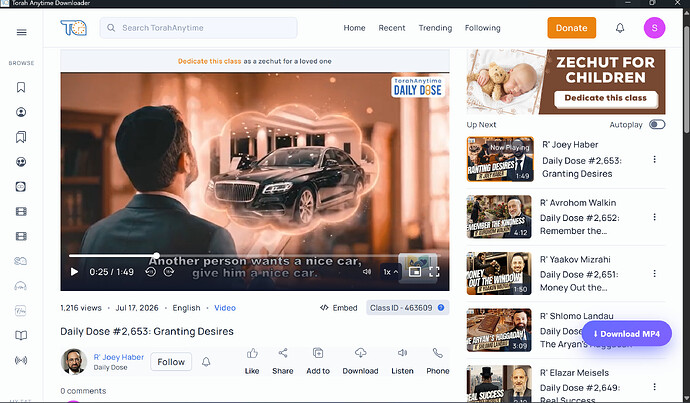Image resolution: width=690 pixels, height=403 pixels.
Task: Click the Video format link
Action: tap(225, 308)
